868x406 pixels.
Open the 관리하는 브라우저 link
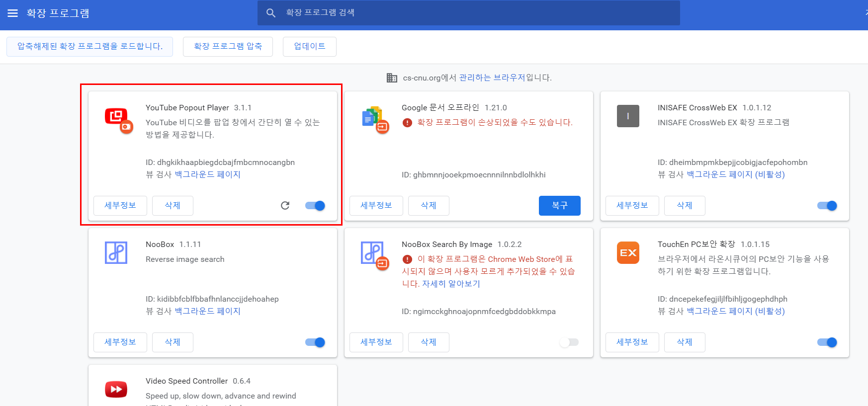492,78
